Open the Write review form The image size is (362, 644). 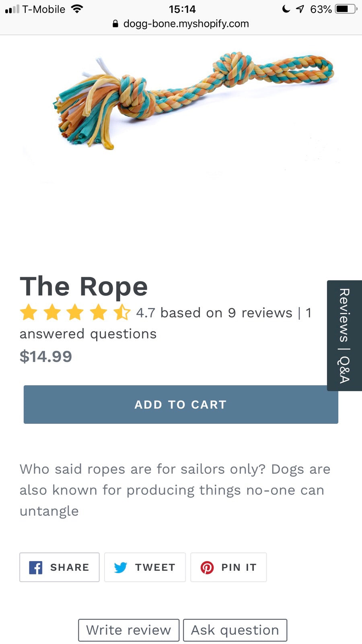point(129,630)
